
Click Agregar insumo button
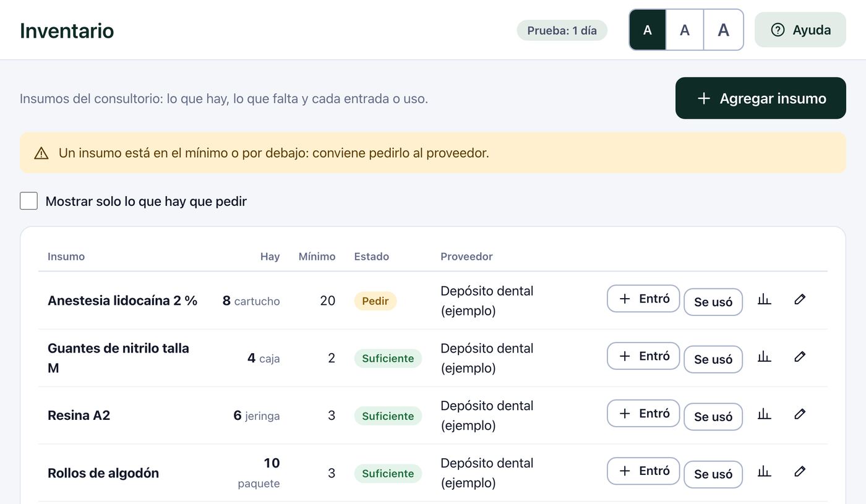(x=761, y=98)
